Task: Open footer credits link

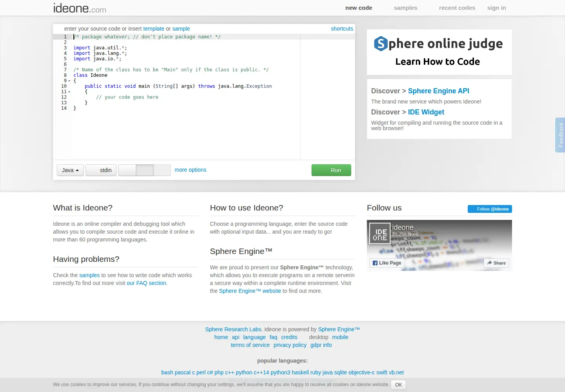Action: point(289,337)
